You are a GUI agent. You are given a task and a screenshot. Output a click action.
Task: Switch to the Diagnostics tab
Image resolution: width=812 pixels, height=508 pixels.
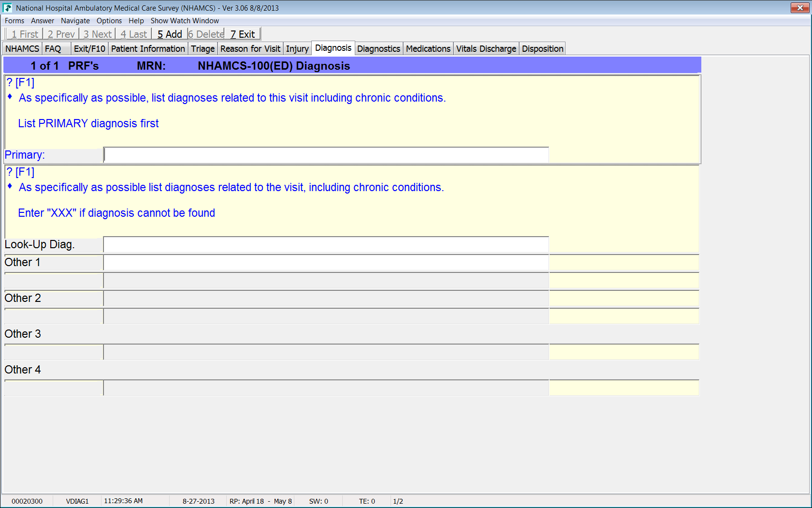[x=379, y=49]
